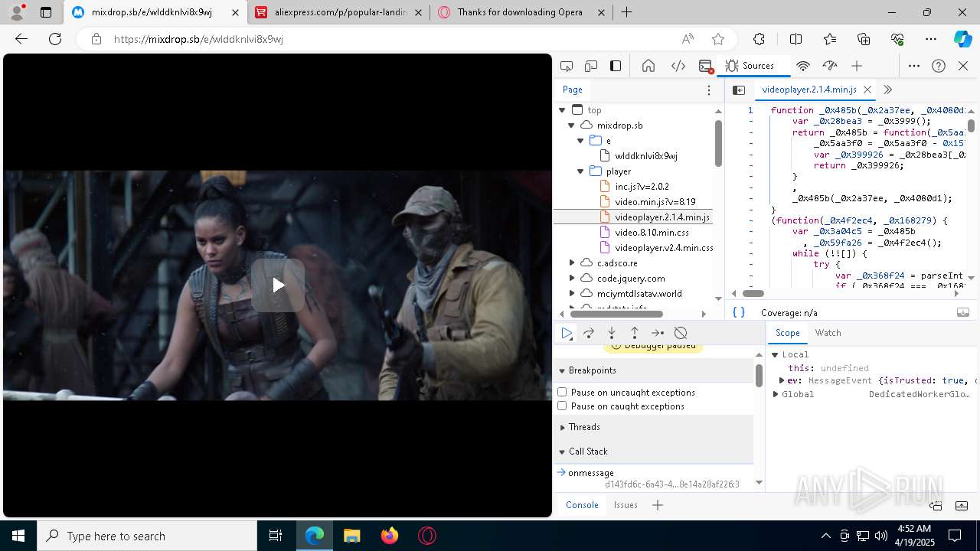Expand the Global scope entry

point(775,395)
